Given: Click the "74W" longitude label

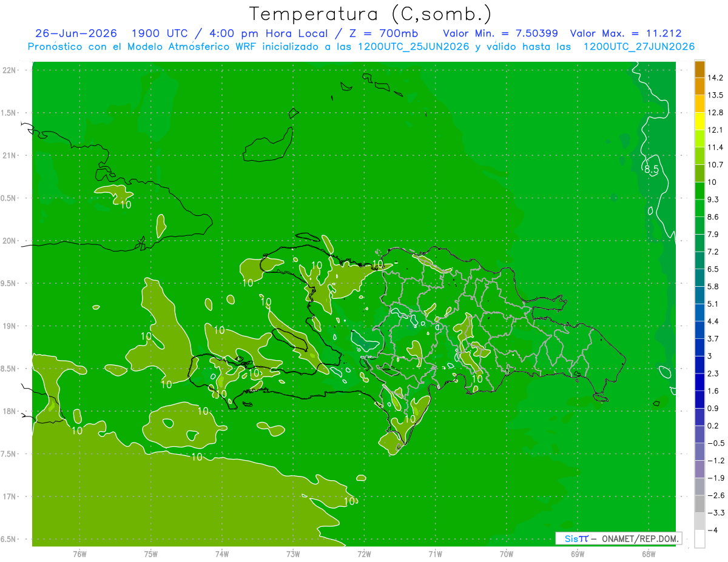Looking at the screenshot, I should click(x=222, y=554).
